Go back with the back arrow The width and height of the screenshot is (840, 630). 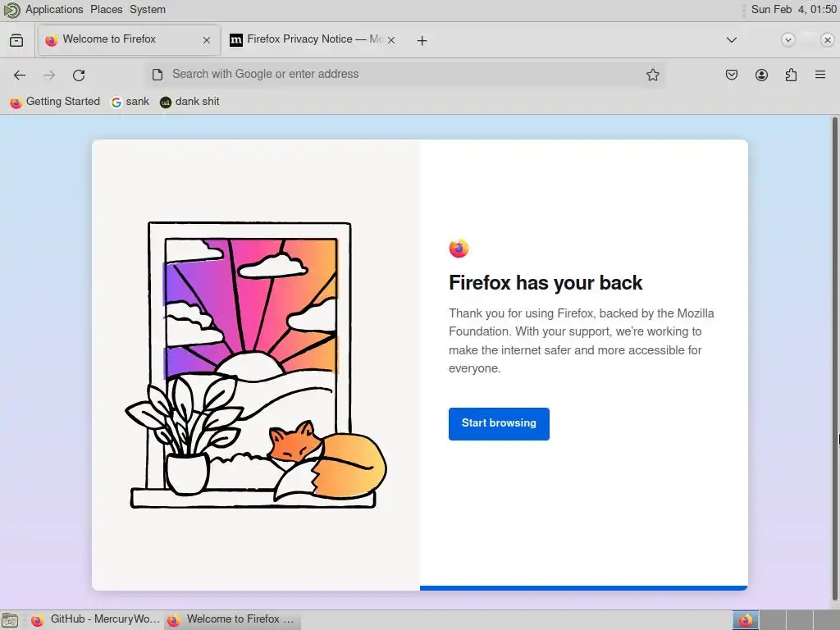(20, 75)
